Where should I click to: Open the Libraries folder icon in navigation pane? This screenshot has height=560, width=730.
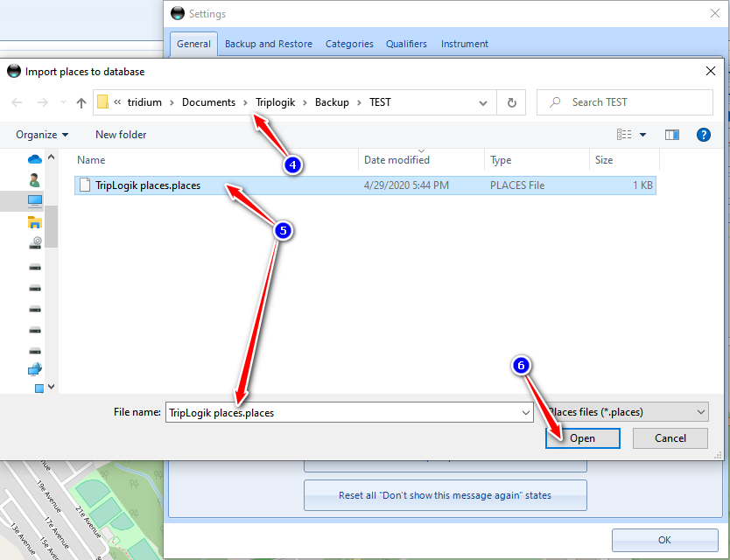(x=34, y=222)
